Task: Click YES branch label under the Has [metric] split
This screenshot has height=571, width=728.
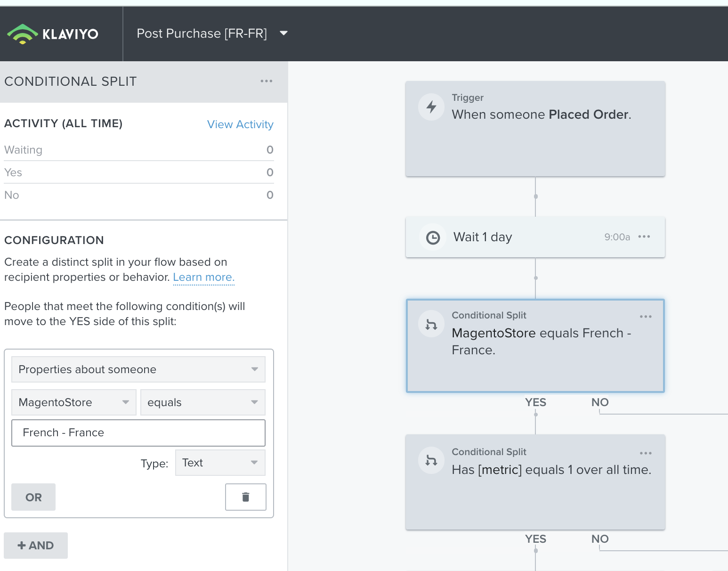Action: click(536, 539)
